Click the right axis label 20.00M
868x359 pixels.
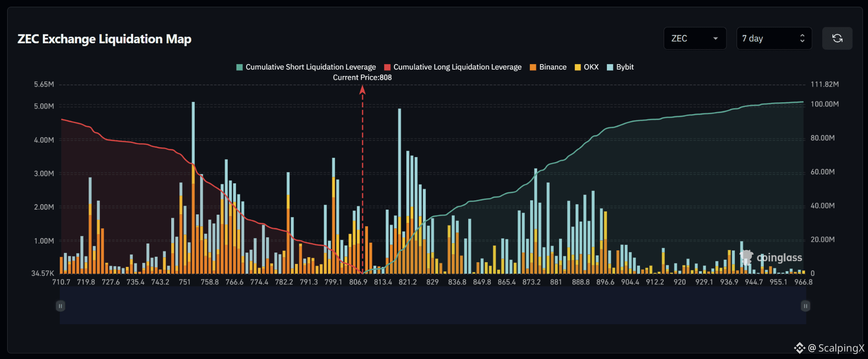[823, 240]
